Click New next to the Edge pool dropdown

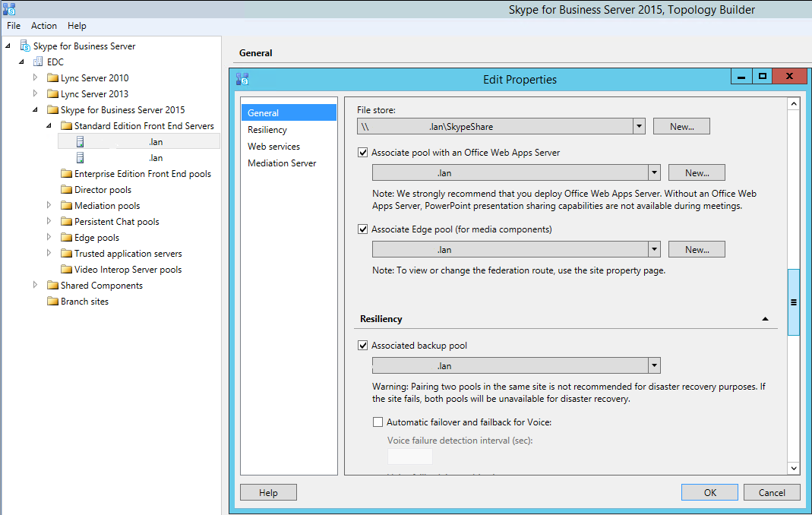[696, 249]
